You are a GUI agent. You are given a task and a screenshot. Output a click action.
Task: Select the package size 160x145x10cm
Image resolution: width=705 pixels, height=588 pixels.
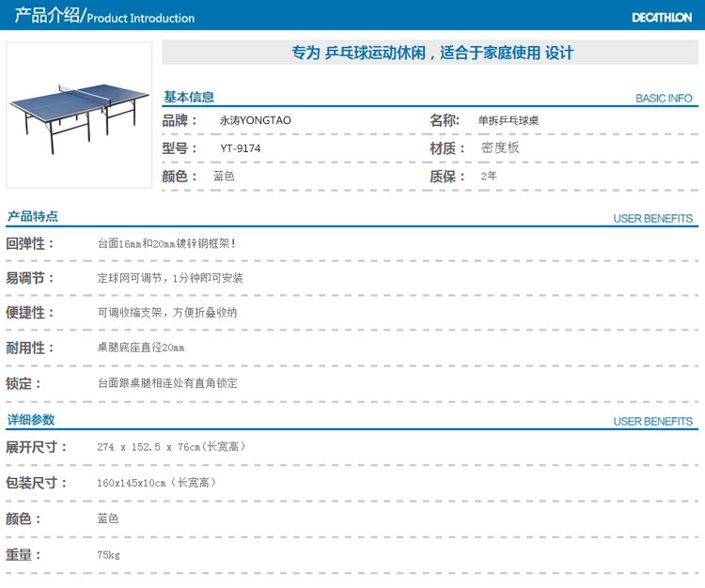pos(132,483)
